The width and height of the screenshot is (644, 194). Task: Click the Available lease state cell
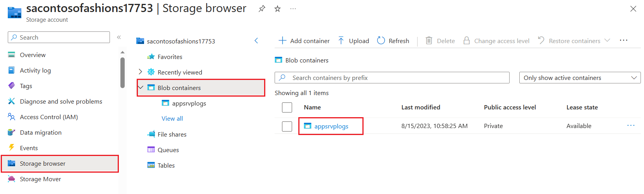(x=579, y=126)
